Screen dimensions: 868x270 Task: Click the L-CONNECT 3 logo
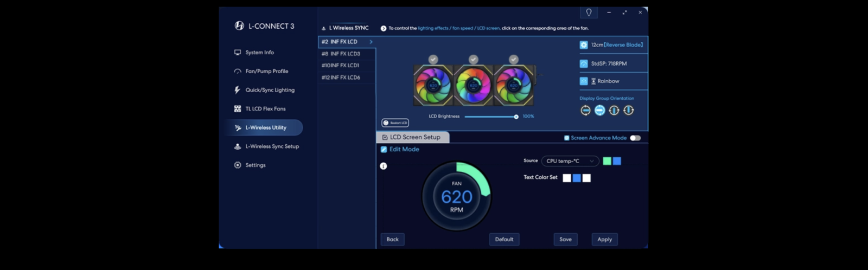point(264,26)
